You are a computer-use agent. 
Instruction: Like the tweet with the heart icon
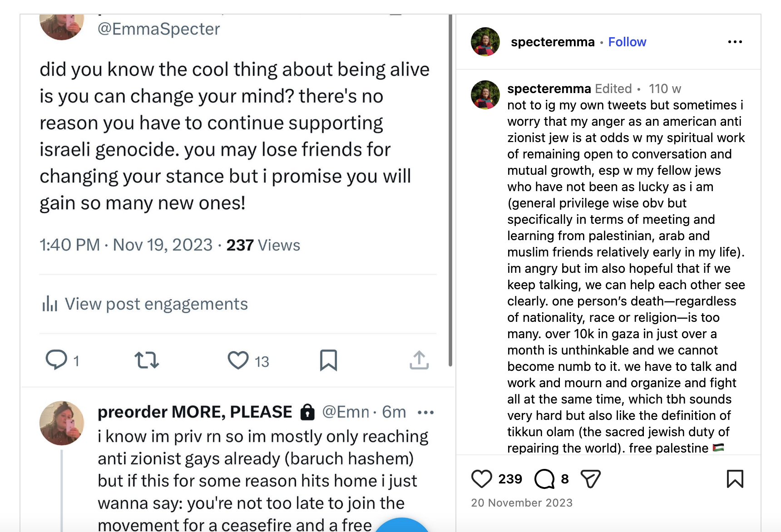(238, 360)
